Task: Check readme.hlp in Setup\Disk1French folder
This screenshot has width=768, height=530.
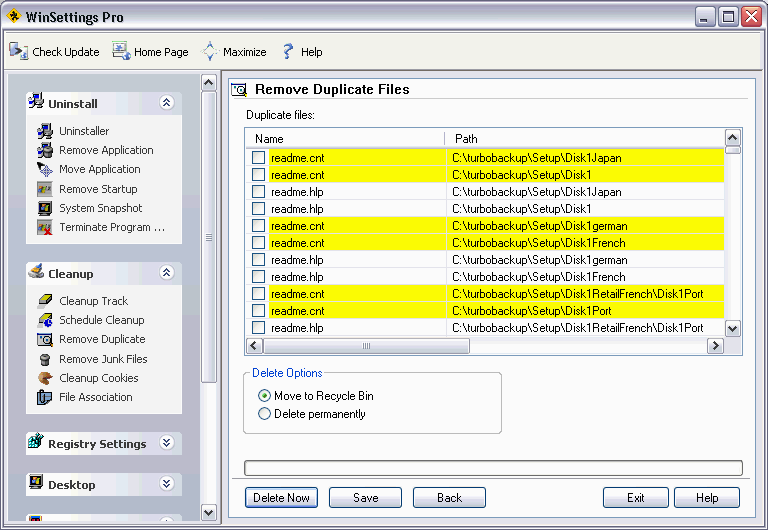Action: [x=258, y=277]
